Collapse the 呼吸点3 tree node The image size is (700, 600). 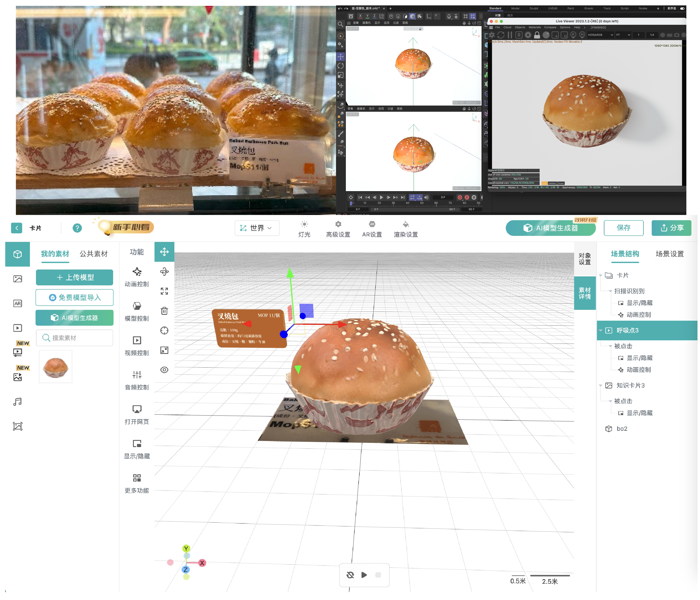coord(600,330)
